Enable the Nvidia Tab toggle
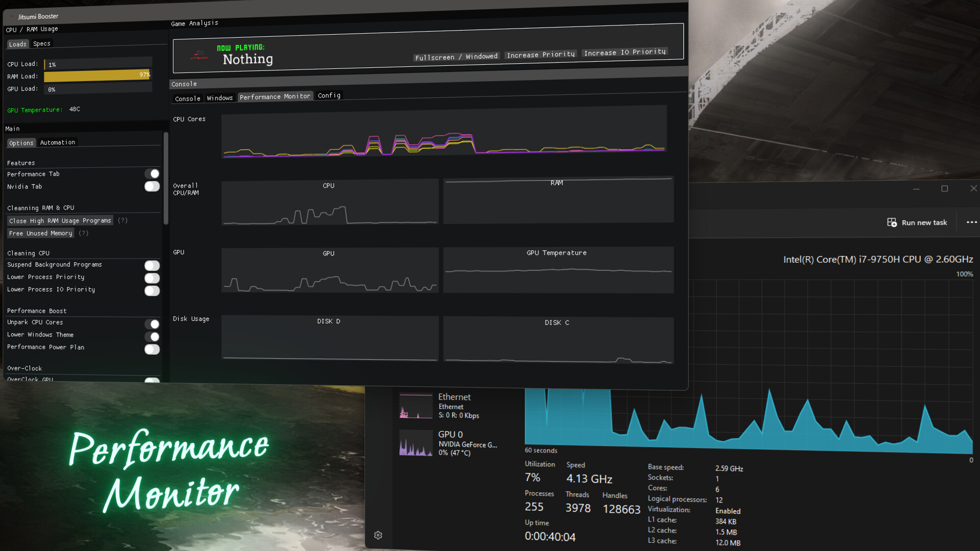 (152, 186)
